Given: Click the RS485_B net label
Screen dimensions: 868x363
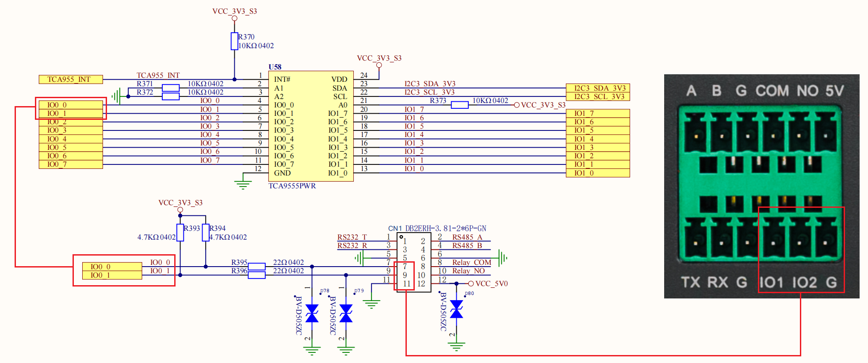Looking at the screenshot, I should (x=467, y=245).
